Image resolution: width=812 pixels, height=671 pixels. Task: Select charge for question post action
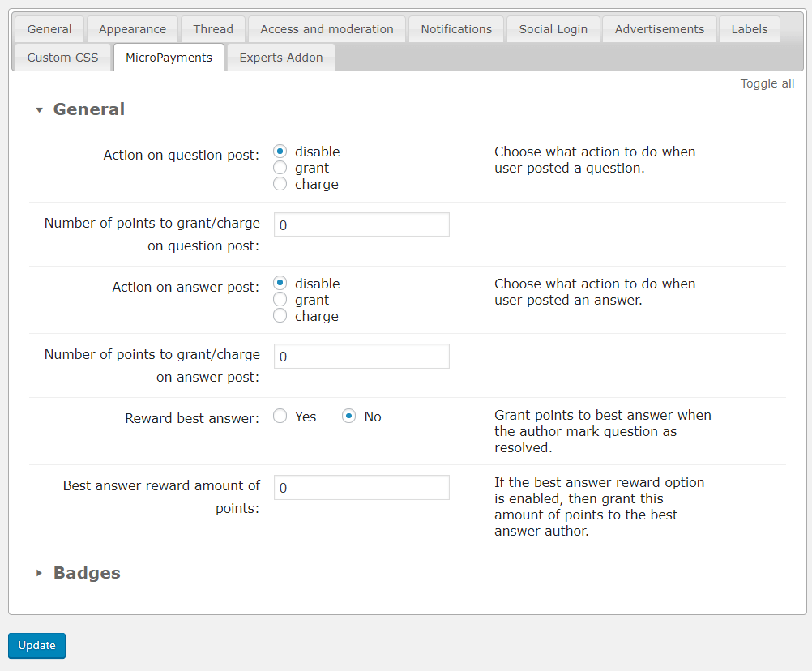[x=280, y=184]
